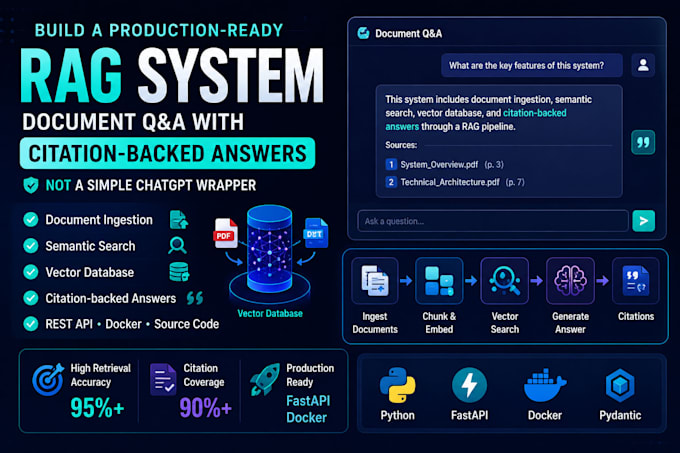Click the target icon for Retrieval Accuracy
Screen dimensions: 680x453
48,380
